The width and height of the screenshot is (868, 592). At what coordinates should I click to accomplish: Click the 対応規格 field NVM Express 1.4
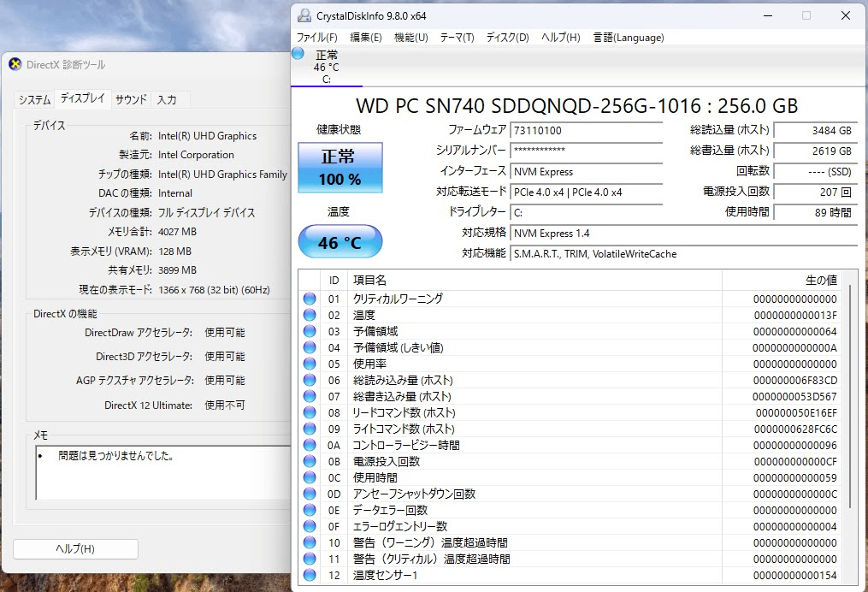[x=683, y=234]
